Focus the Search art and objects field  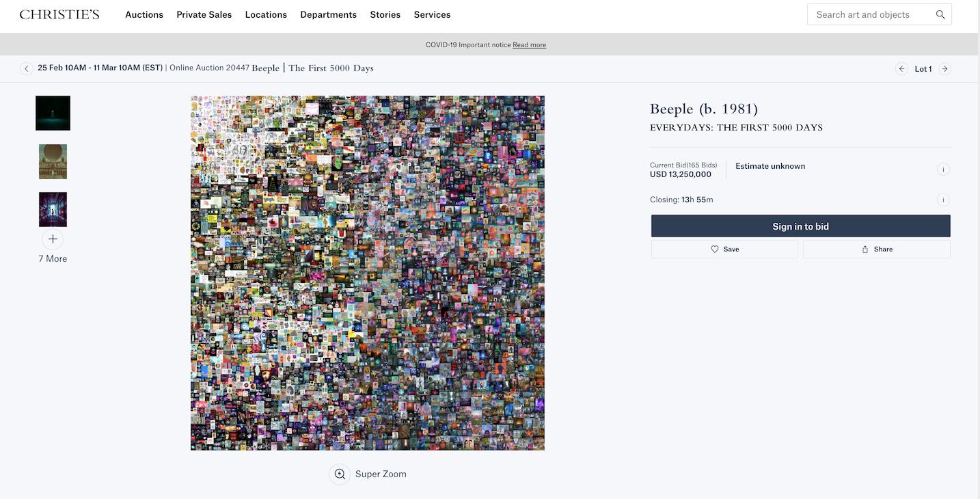868,14
